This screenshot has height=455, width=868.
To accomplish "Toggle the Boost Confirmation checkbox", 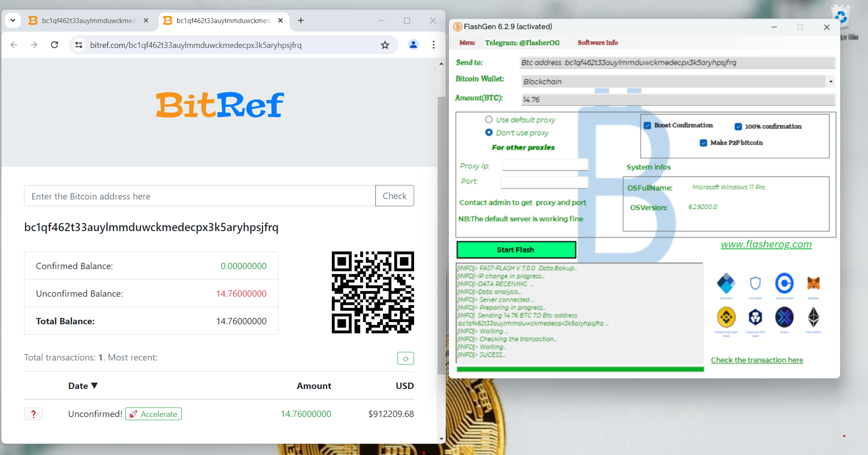I will pos(647,125).
